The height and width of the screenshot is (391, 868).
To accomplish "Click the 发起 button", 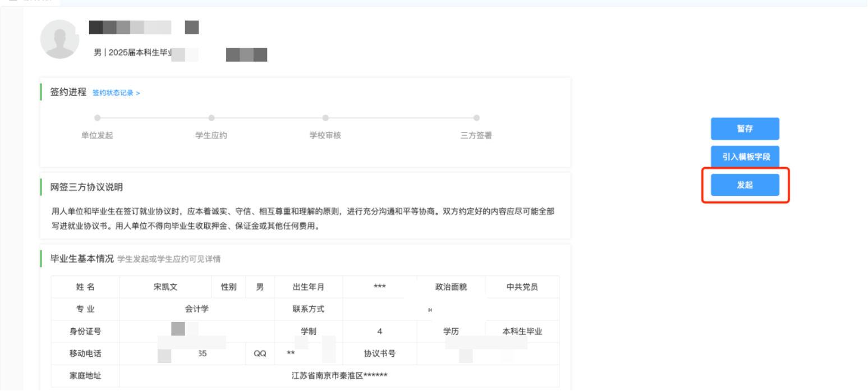I will [745, 185].
